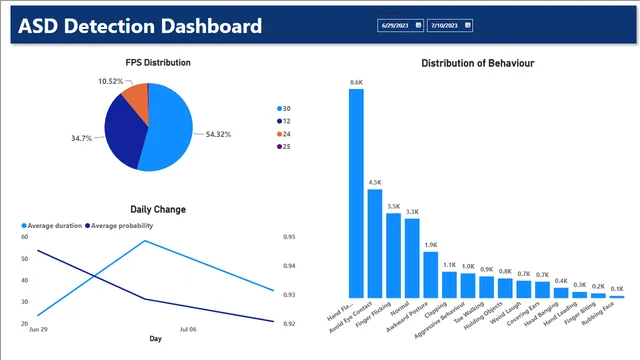Select the Awkward Posture bar

point(431,275)
